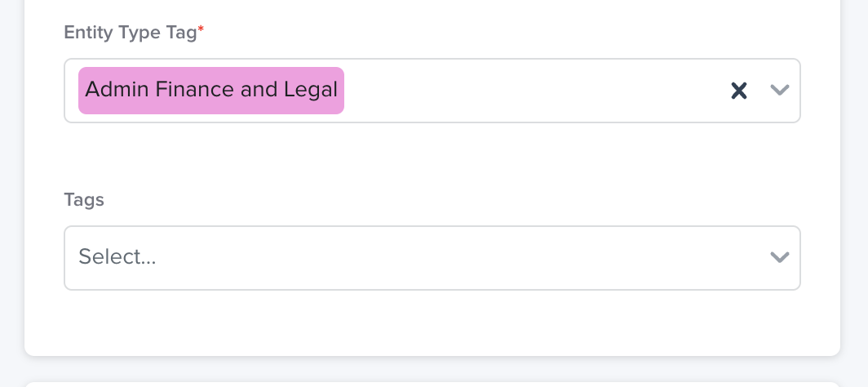The height and width of the screenshot is (387, 868).
Task: Click the Tags field label
Action: click(x=84, y=200)
